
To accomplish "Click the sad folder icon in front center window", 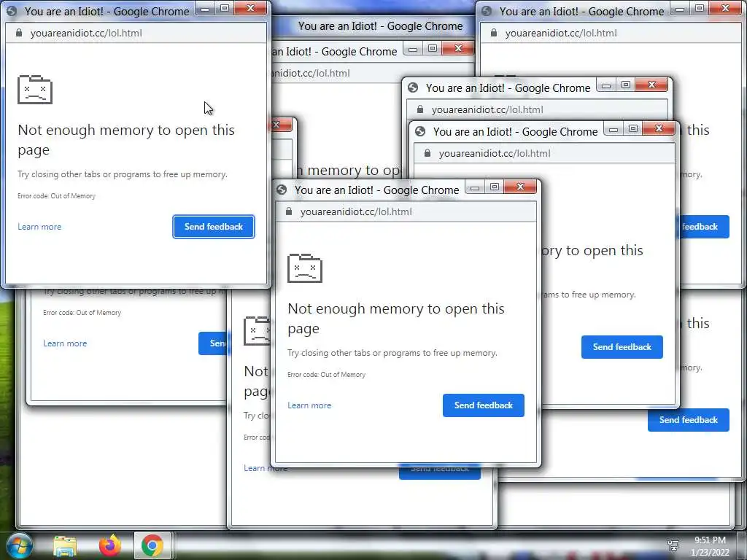I will (x=305, y=268).
